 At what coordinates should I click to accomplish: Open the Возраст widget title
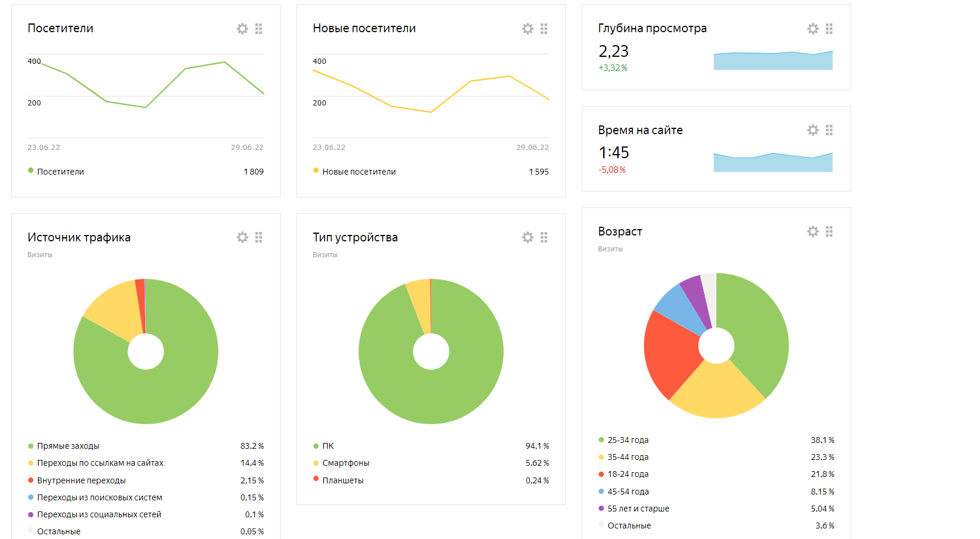coord(620,231)
